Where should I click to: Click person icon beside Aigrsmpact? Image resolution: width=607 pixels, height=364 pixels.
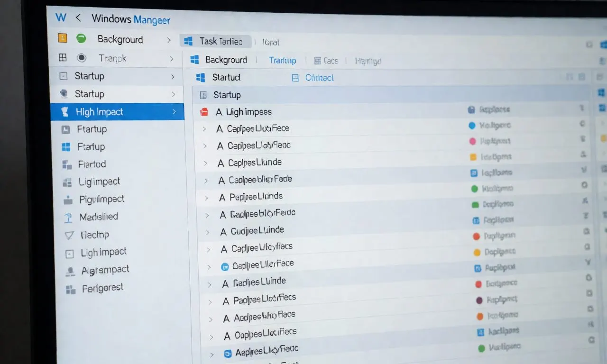70,271
